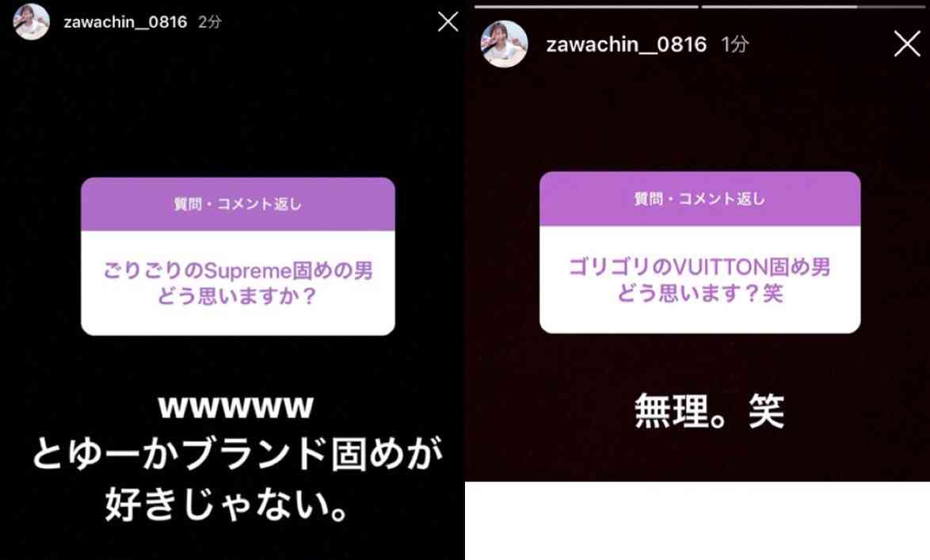Tap the purple 質問・コメント返し header on left sticker
This screenshot has width=930, height=560.
coord(238,204)
